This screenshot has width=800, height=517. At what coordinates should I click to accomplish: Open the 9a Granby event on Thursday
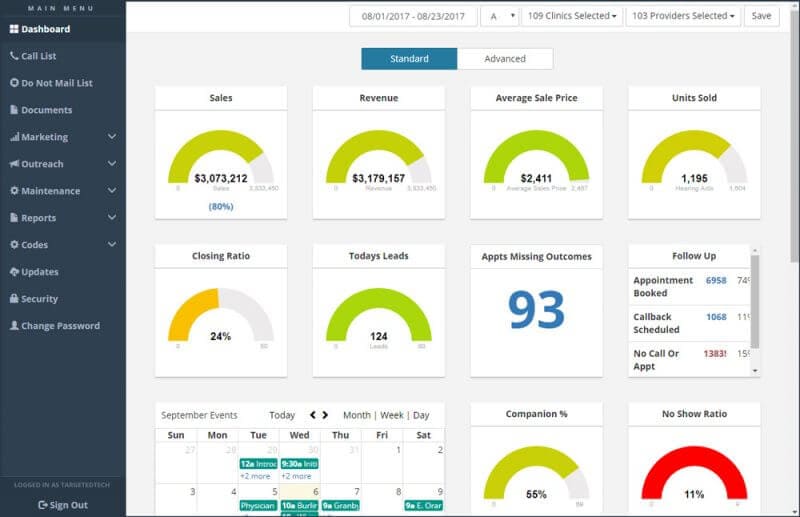point(341,506)
